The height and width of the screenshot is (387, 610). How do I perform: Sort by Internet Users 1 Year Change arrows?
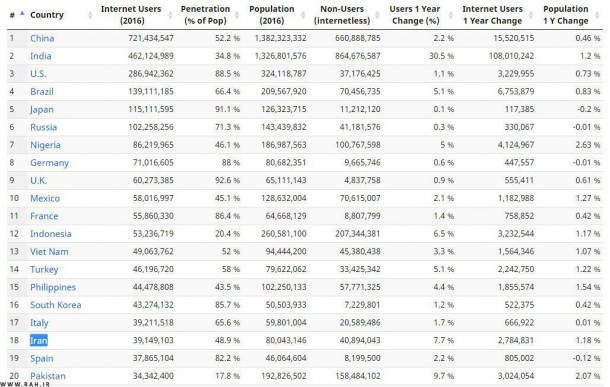pyautogui.click(x=531, y=15)
